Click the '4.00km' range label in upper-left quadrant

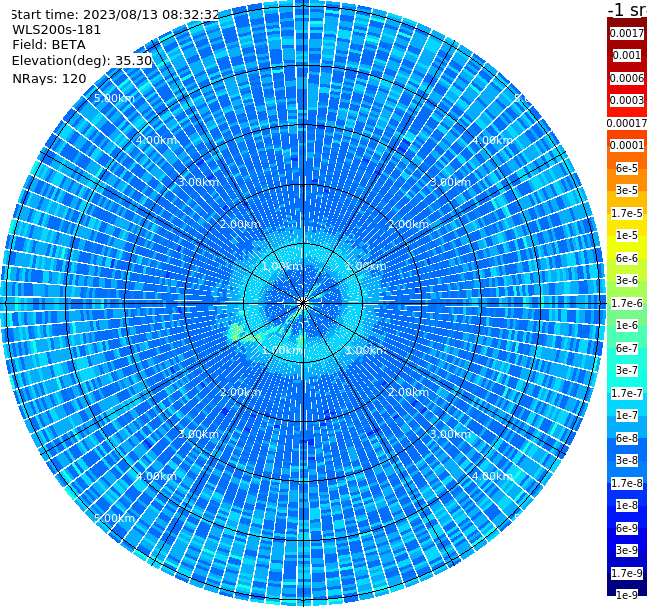(156, 140)
